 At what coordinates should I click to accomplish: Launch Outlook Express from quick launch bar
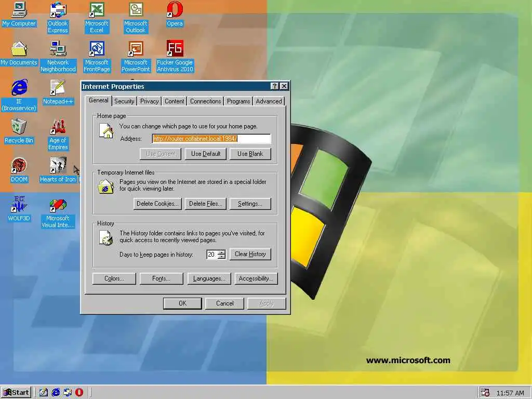(x=67, y=392)
